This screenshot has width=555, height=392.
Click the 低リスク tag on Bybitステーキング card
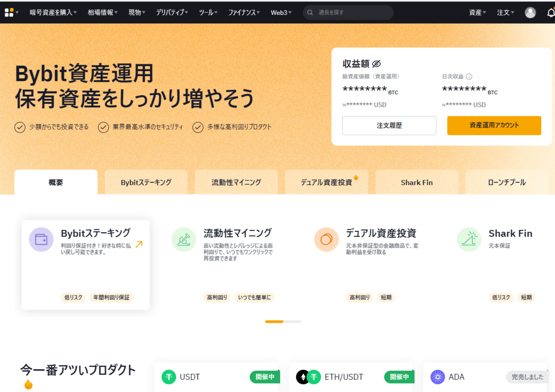pyautogui.click(x=73, y=297)
